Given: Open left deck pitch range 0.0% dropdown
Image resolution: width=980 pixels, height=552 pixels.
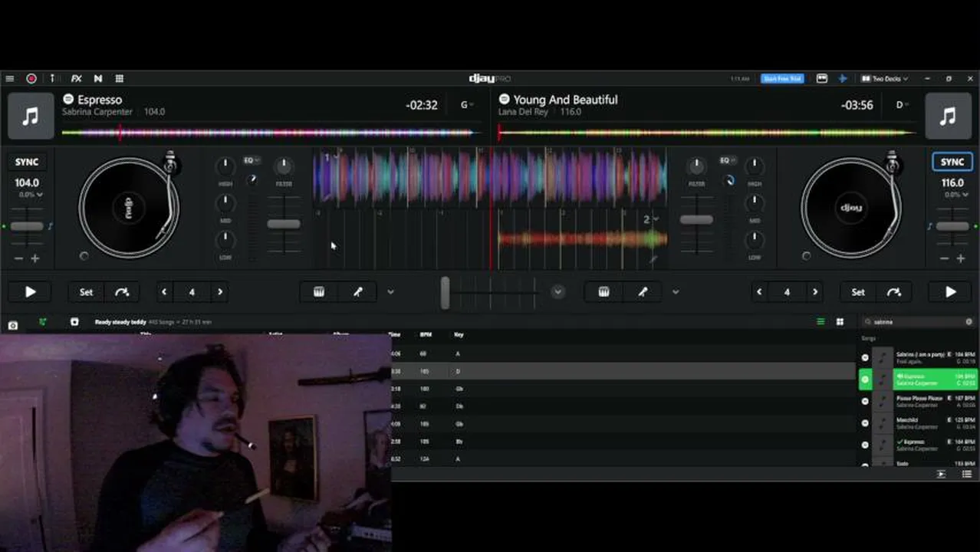Looking at the screenshot, I should pos(31,195).
